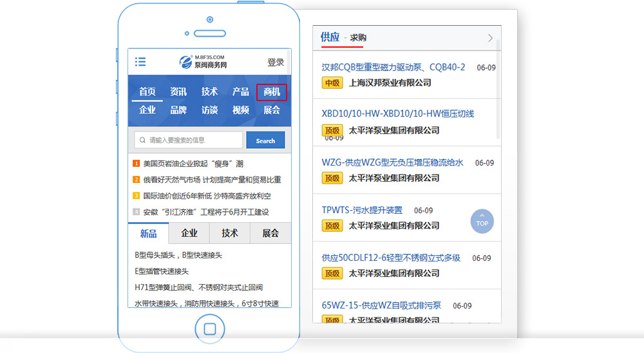Open the 视频 navigation item
The image size is (644, 353).
click(241, 110)
